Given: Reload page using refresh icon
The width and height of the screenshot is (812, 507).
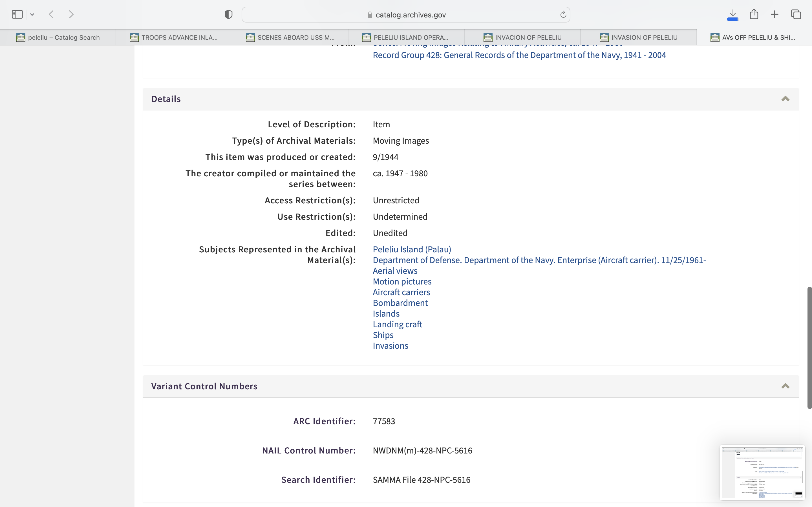Looking at the screenshot, I should pyautogui.click(x=563, y=14).
